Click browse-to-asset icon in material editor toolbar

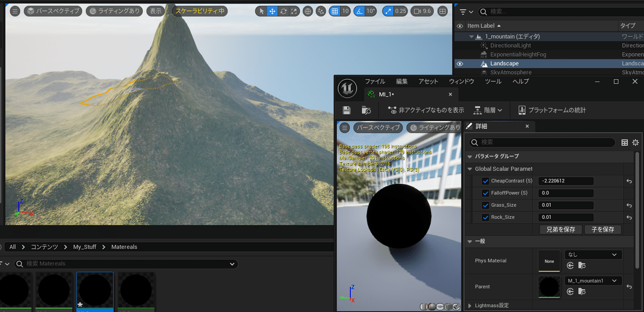pyautogui.click(x=367, y=110)
